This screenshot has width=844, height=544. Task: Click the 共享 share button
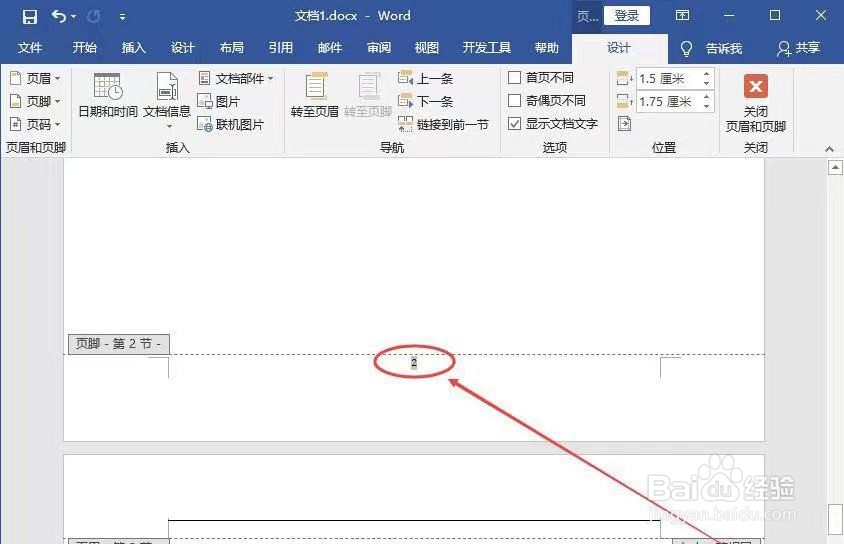click(x=799, y=48)
